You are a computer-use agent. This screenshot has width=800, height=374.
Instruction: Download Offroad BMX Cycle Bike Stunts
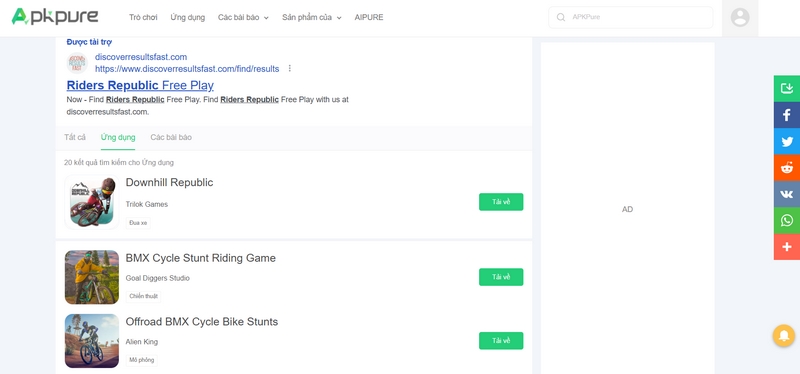tap(501, 341)
